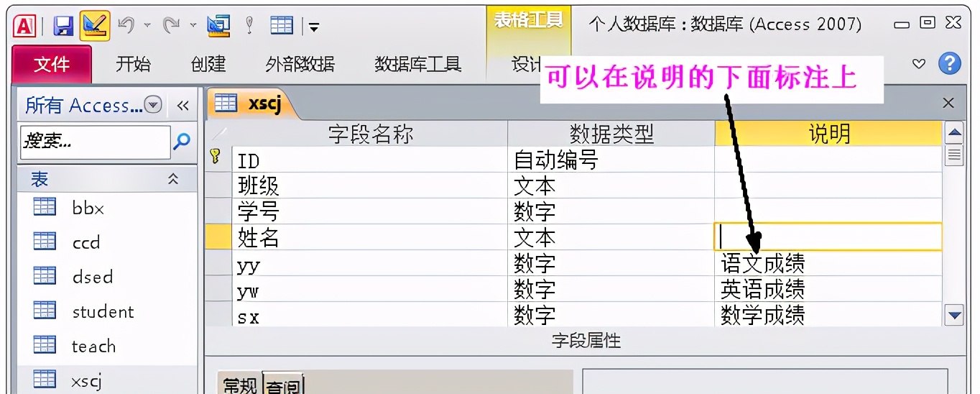
Task: Open the navigation pane category dropdown
Action: coord(153,105)
